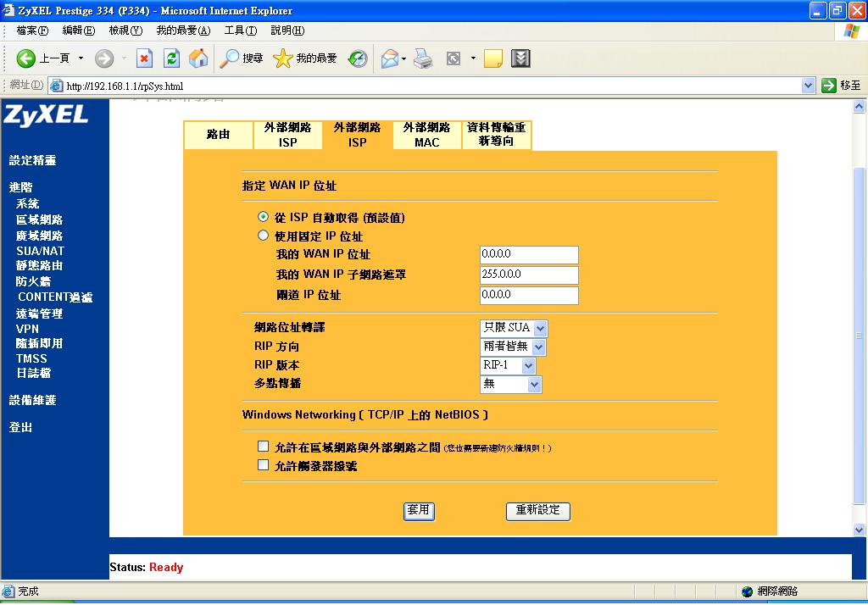
Task: Click the 我的 WAN IP 子網路遮罩 field
Action: coord(529,275)
